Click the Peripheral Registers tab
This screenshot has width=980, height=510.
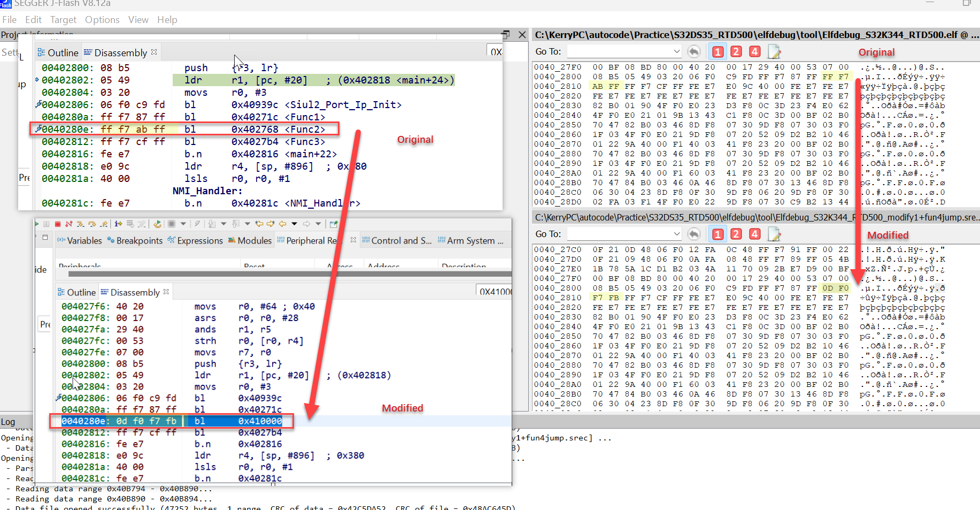[309, 240]
